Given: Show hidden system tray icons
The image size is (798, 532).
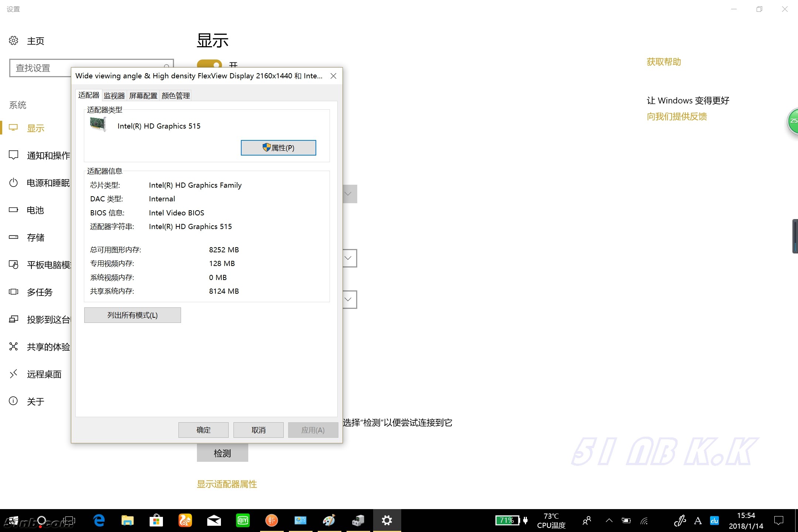Looking at the screenshot, I should pos(609,521).
